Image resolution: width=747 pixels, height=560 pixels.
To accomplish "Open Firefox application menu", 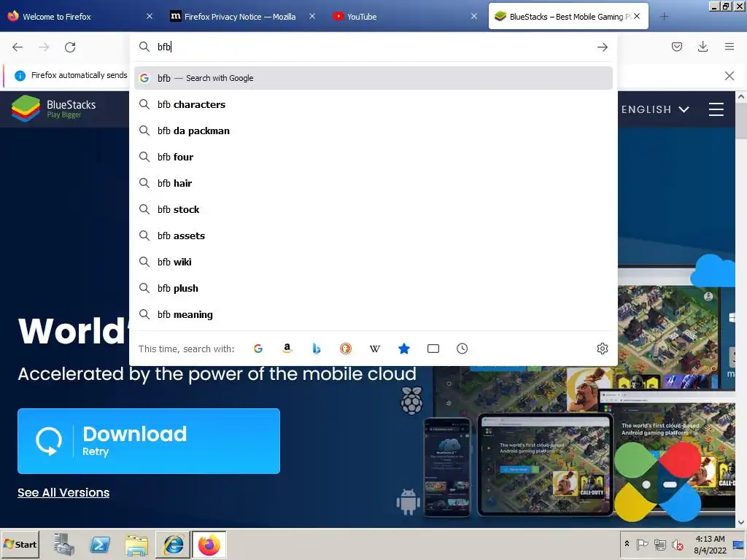I will 729,47.
